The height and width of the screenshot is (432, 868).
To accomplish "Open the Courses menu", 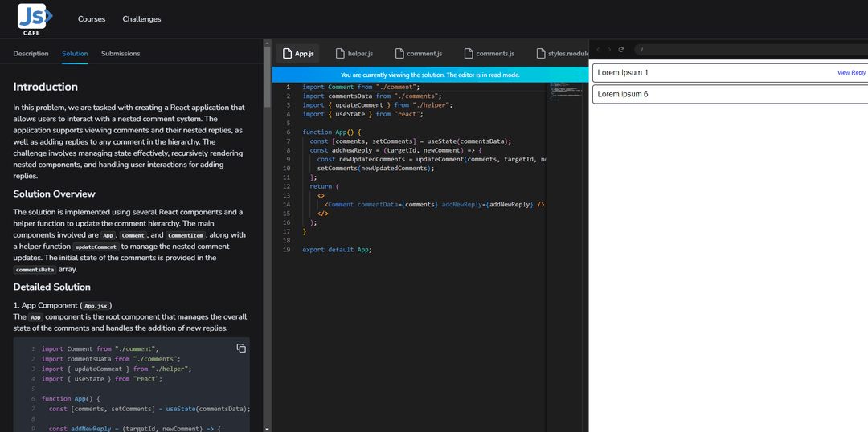I will point(92,18).
